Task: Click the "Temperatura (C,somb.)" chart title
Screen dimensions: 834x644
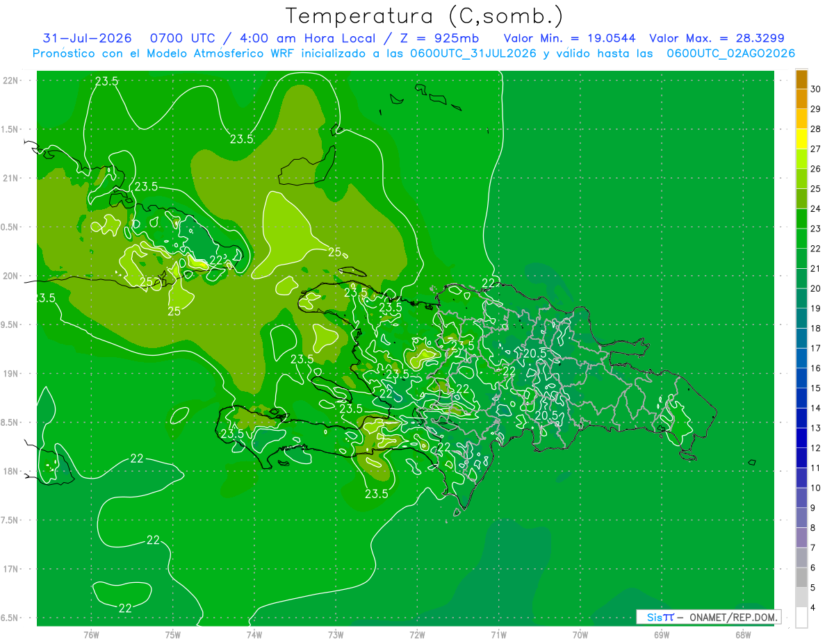Action: [x=424, y=16]
